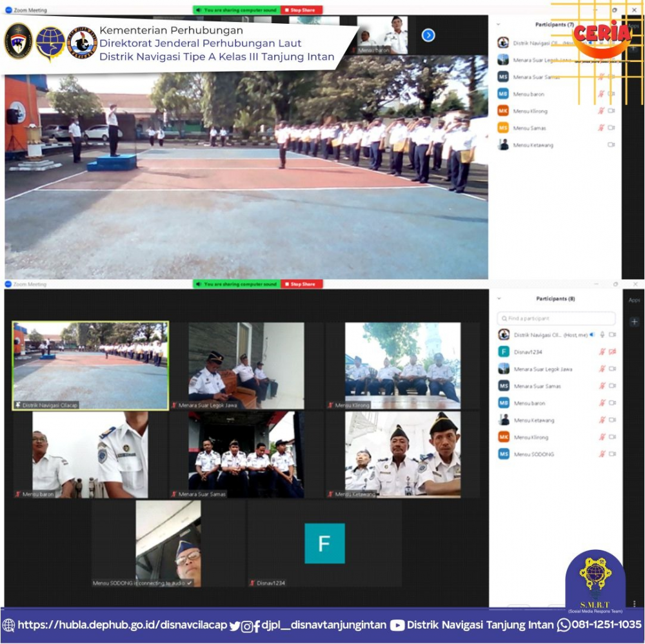Click the Participants (8) panel heading
645x644 pixels.
click(555, 298)
